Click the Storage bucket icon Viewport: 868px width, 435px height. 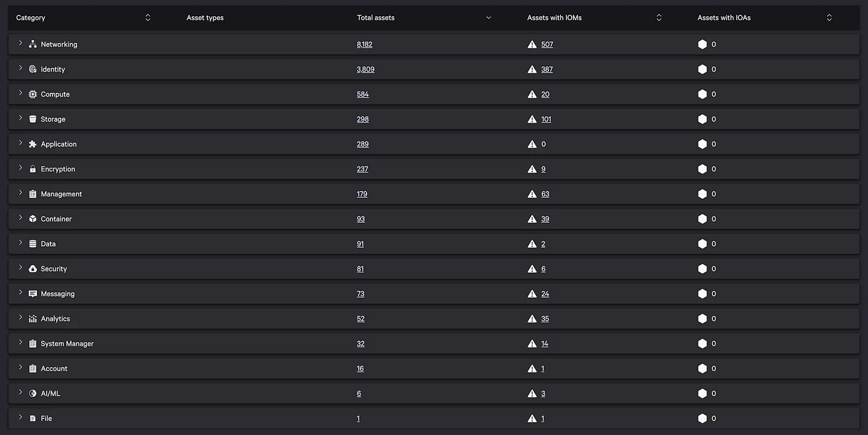pos(33,119)
